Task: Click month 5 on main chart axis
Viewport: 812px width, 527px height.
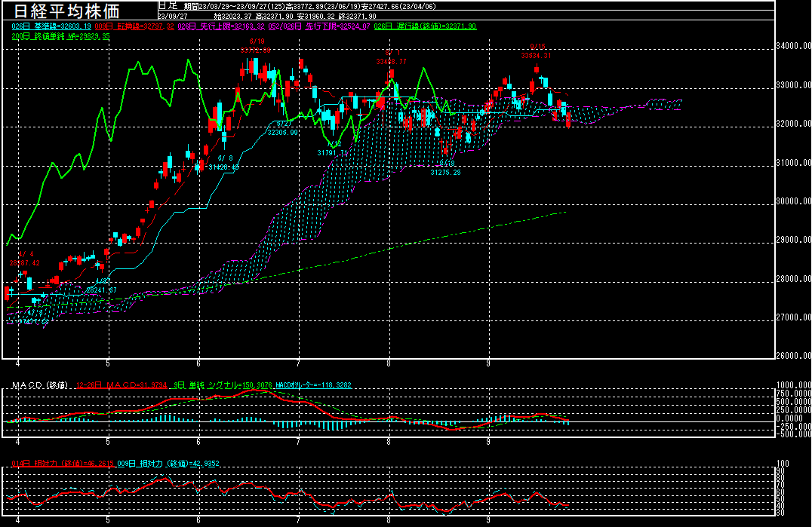Action: (108, 363)
